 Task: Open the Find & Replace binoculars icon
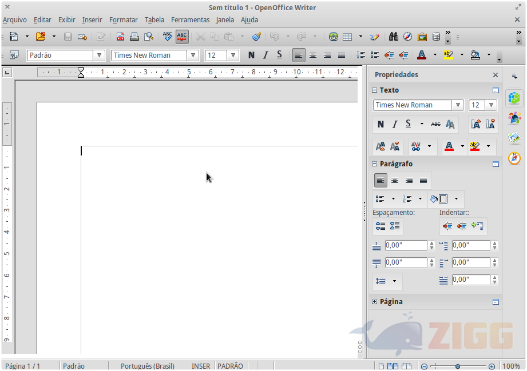click(393, 37)
